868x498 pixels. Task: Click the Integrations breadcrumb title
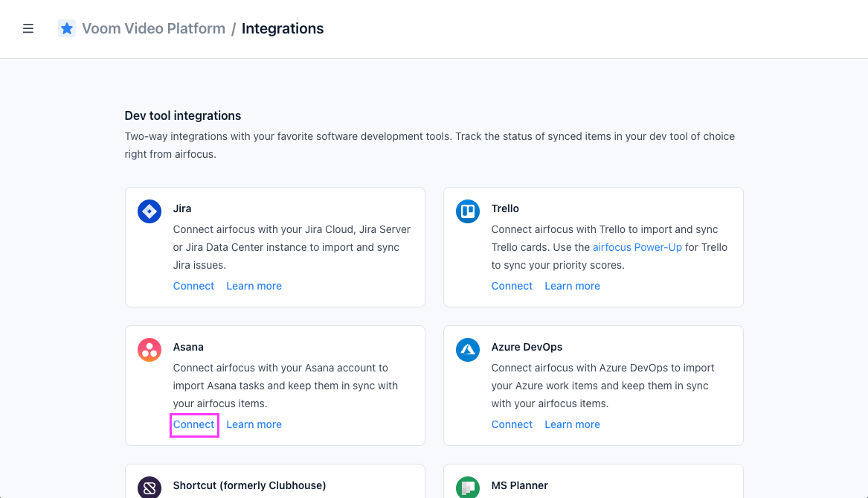(283, 28)
